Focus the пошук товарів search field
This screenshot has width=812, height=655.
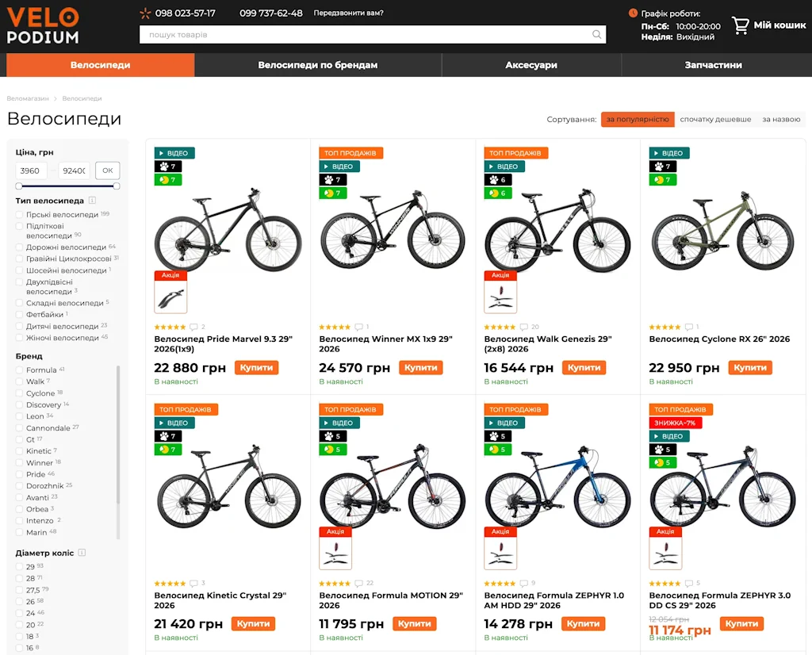click(365, 35)
